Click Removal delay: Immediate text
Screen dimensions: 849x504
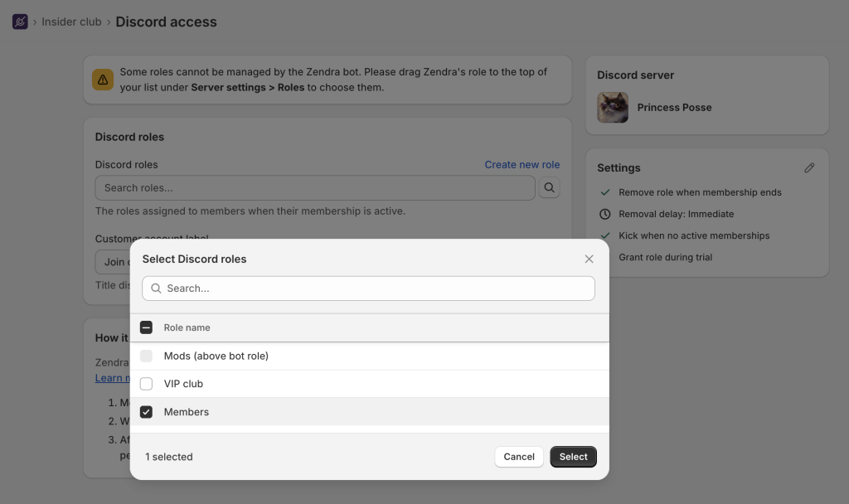click(677, 214)
